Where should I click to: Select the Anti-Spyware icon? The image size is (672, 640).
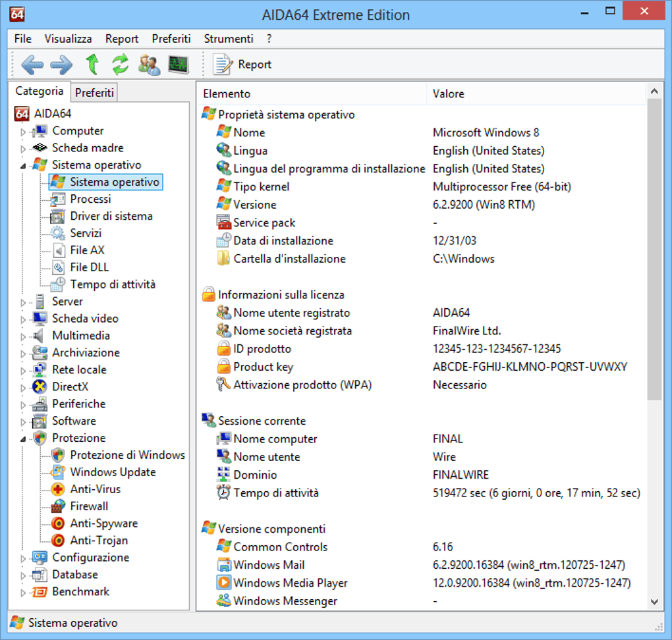[x=58, y=523]
